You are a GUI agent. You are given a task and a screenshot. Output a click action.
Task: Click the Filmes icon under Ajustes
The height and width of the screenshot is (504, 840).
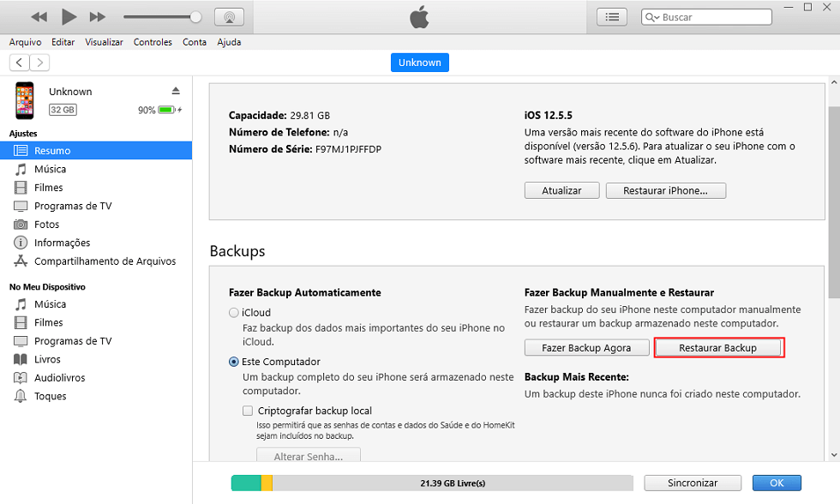tap(21, 188)
